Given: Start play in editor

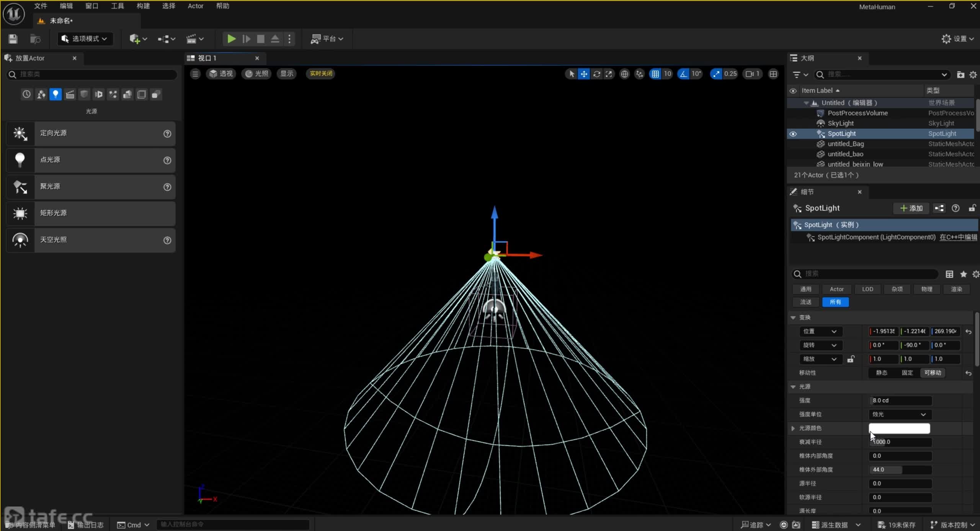Looking at the screenshot, I should (231, 39).
